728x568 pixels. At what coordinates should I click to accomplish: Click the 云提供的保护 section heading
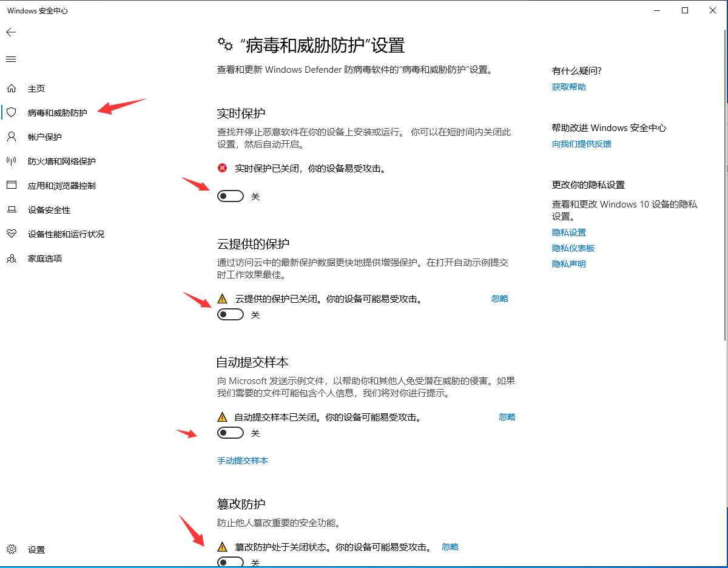click(x=254, y=244)
